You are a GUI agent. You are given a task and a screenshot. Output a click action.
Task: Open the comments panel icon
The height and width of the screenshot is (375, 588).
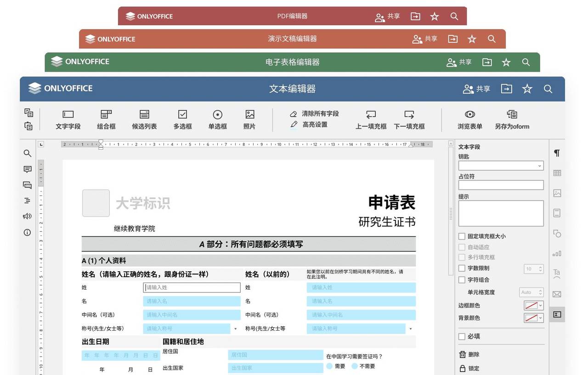coord(27,169)
